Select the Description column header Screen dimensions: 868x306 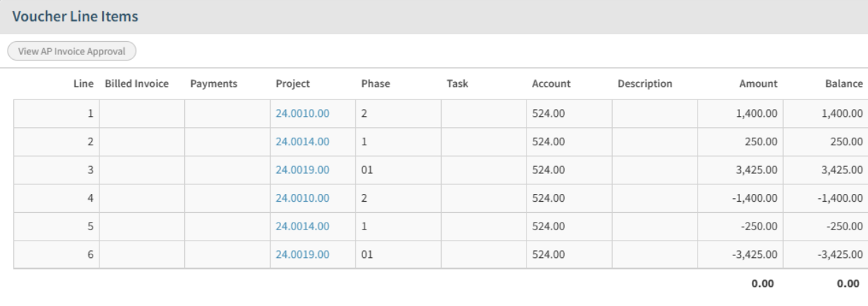tap(645, 83)
